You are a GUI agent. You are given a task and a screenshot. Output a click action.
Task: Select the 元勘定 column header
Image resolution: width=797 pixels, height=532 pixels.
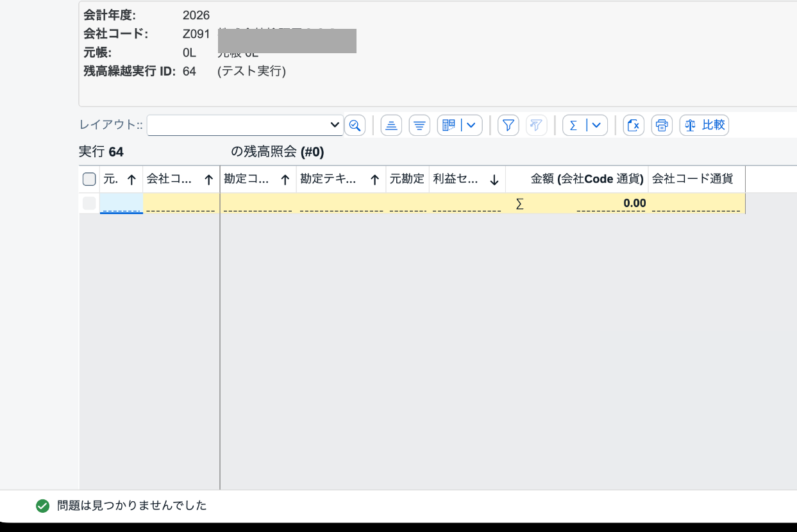click(x=407, y=179)
